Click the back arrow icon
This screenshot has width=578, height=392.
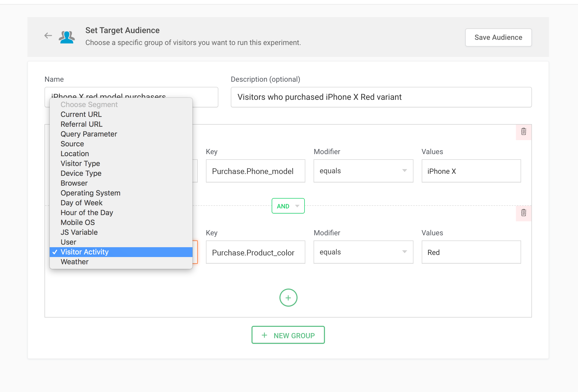click(x=48, y=36)
